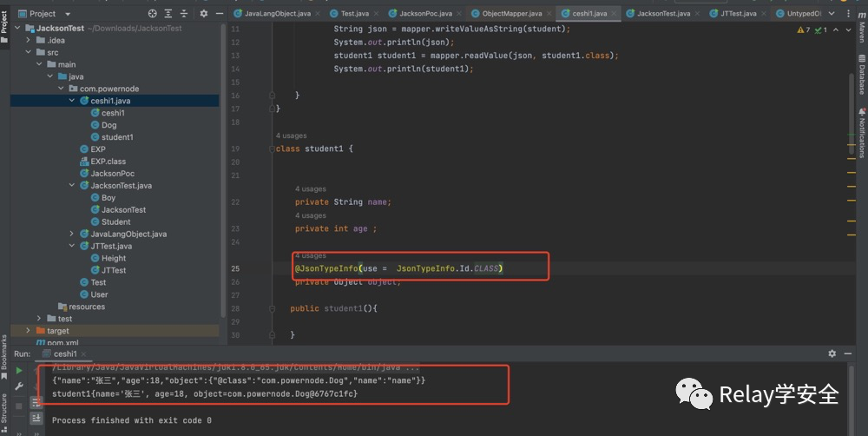
Task: Switch to JacksonTest.java editor tab
Action: click(x=663, y=13)
